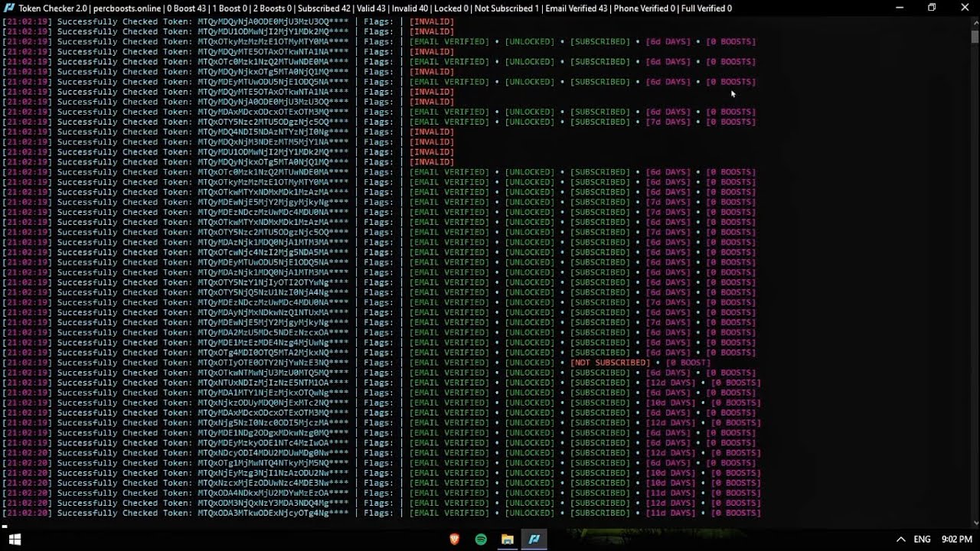This screenshot has height=551, width=980.
Task: Open Spotify from the taskbar
Action: pyautogui.click(x=481, y=540)
